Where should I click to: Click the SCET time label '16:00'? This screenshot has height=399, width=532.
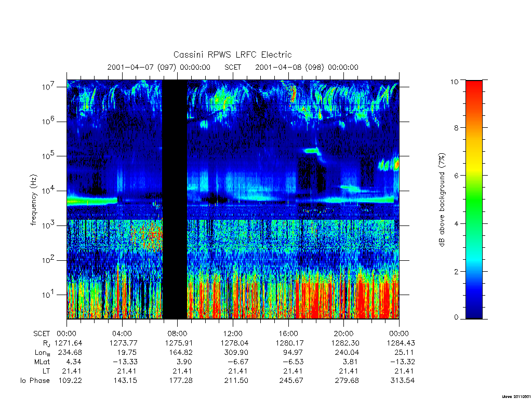coord(288,334)
